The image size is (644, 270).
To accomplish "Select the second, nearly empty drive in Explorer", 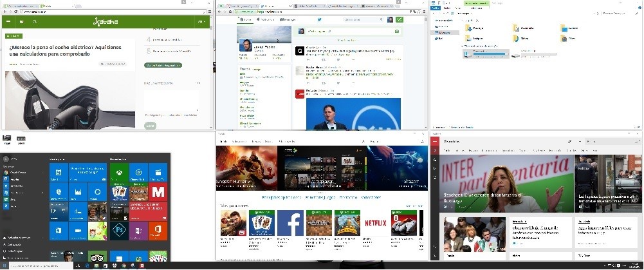I will pos(534,54).
